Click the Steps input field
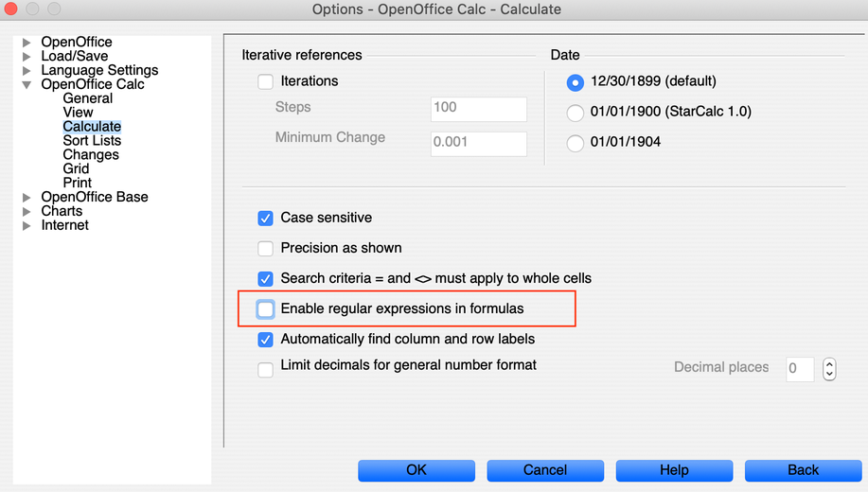Image resolution: width=868 pixels, height=492 pixels. [x=479, y=109]
